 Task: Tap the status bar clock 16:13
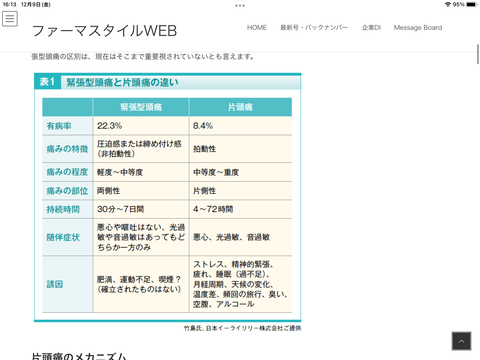pyautogui.click(x=9, y=4)
